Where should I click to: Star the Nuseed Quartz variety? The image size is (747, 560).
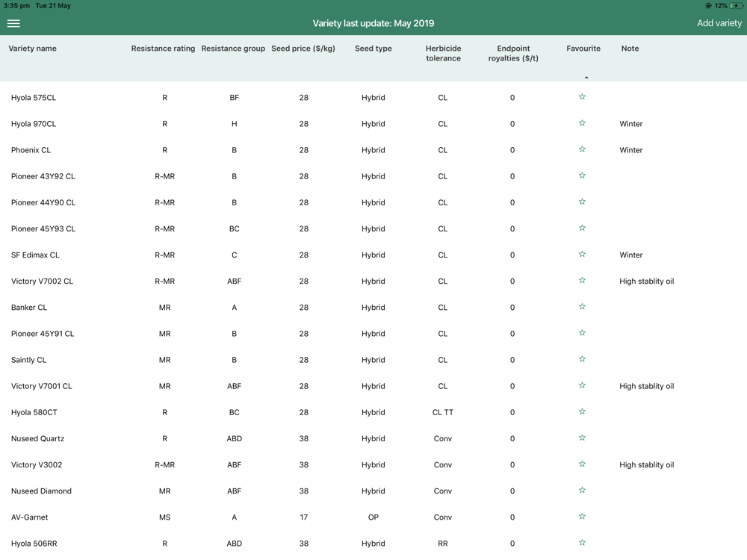point(582,437)
